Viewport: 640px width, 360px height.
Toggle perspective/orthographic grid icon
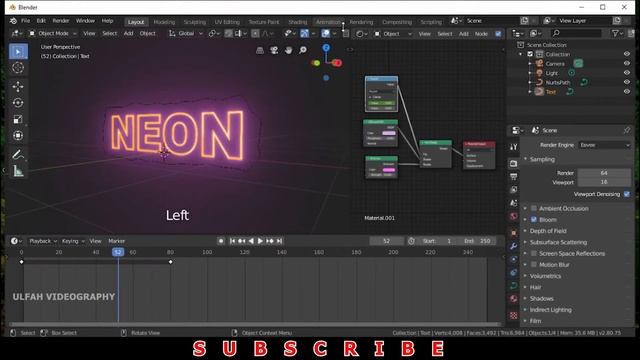[x=260, y=50]
